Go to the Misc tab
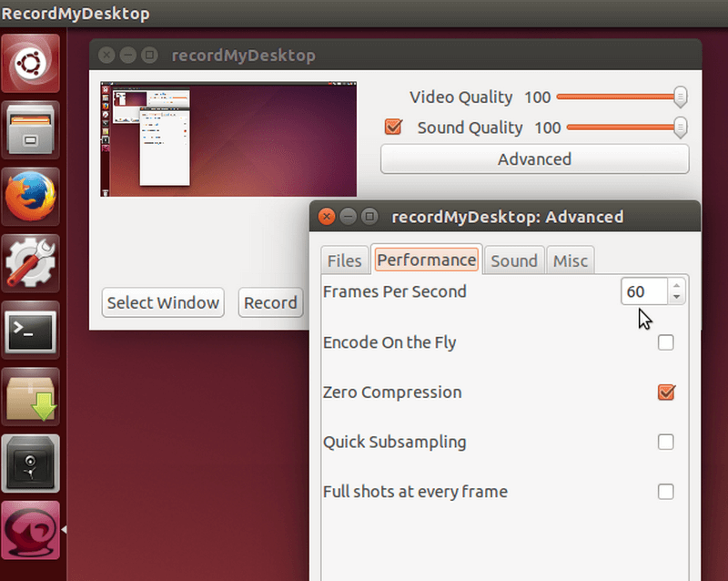728x581 pixels. tap(571, 260)
